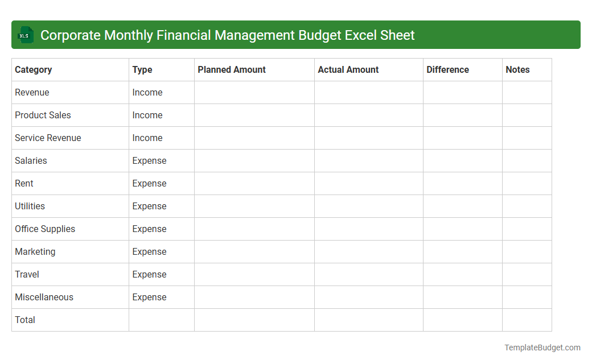
Task: Select the Total row cell
Action: click(x=25, y=320)
